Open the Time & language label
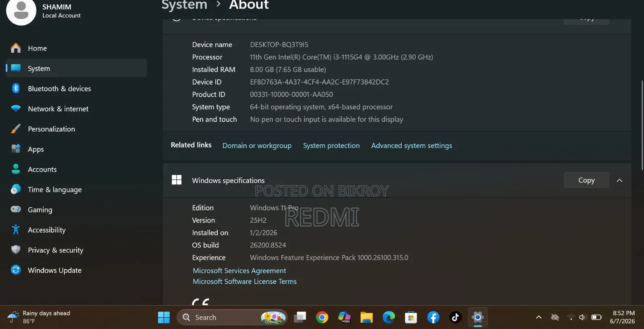Viewport: 644px width, 329px height. tap(55, 190)
